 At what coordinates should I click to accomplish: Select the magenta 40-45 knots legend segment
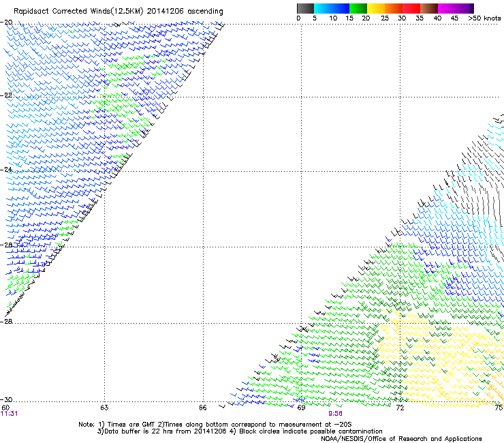[x=447, y=8]
